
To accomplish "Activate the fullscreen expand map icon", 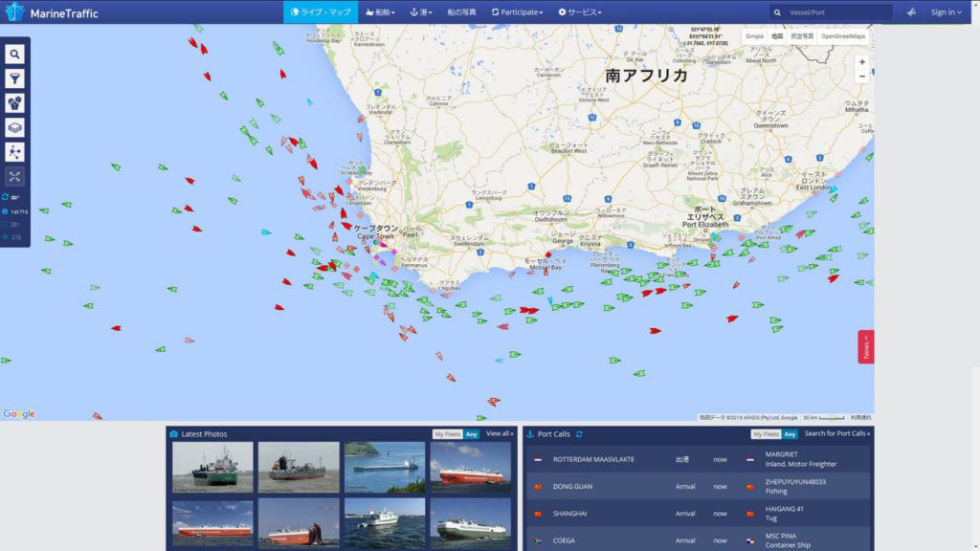I will click(x=14, y=176).
